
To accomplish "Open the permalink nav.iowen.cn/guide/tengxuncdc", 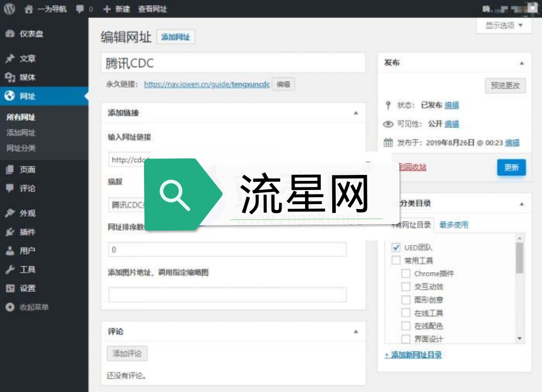I will [x=207, y=84].
